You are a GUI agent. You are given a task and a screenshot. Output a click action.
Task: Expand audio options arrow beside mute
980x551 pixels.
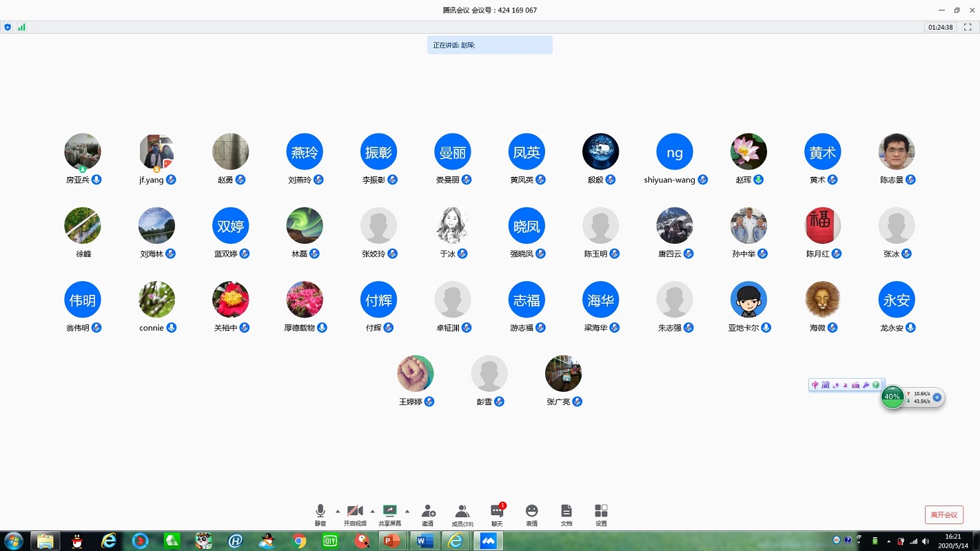[338, 511]
